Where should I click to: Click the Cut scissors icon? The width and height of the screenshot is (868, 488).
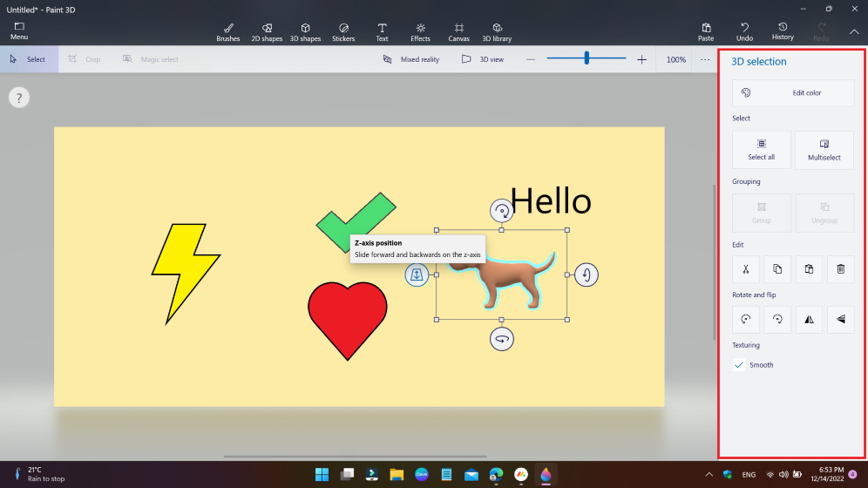[746, 269]
